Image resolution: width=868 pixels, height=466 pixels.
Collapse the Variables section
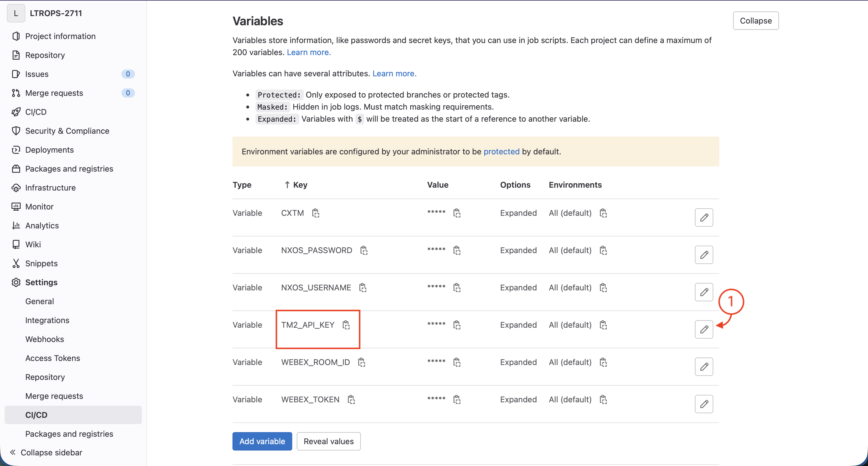click(x=755, y=21)
